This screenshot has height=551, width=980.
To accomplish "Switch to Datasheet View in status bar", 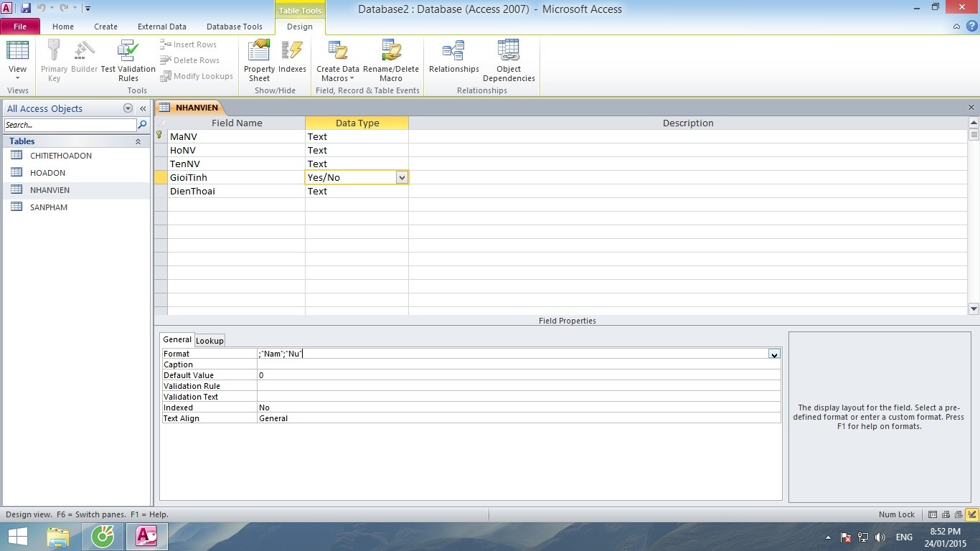I will point(933,514).
